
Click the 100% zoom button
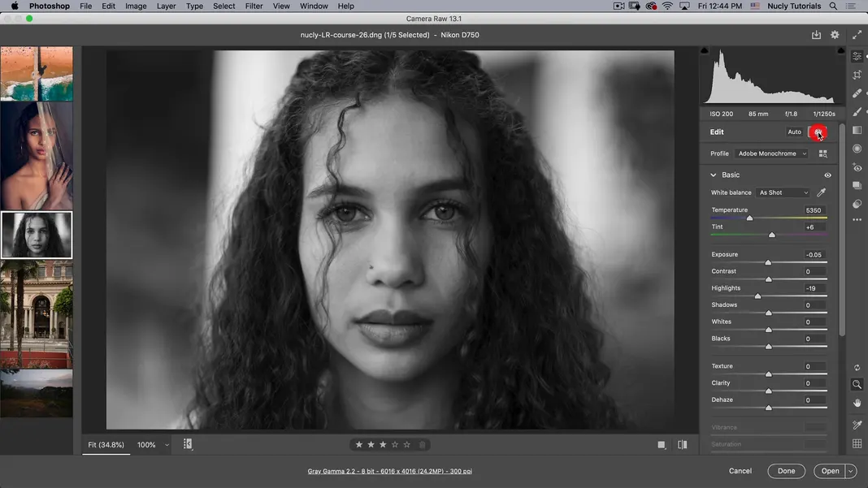(146, 445)
